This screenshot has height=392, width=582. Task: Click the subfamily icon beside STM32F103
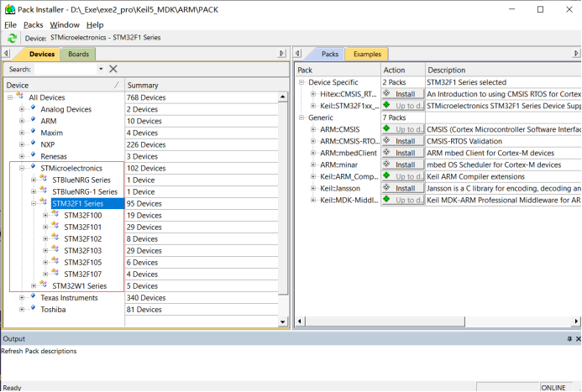(55, 249)
